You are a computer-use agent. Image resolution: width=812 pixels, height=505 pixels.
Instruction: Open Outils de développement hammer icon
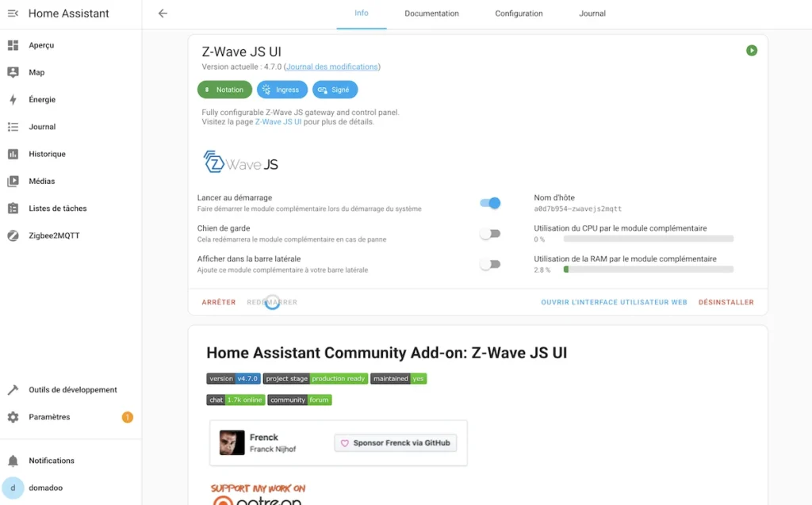point(13,390)
